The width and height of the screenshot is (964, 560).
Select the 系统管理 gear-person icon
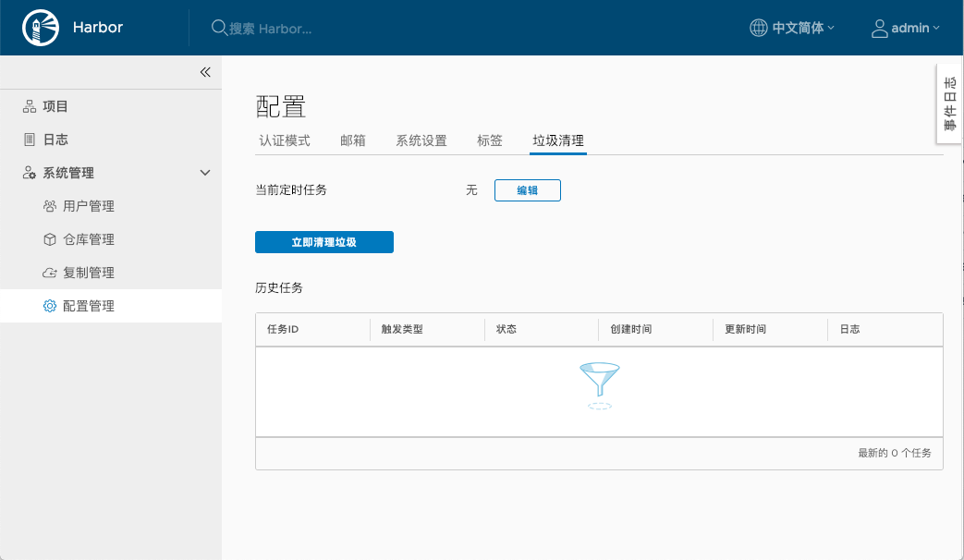29,172
